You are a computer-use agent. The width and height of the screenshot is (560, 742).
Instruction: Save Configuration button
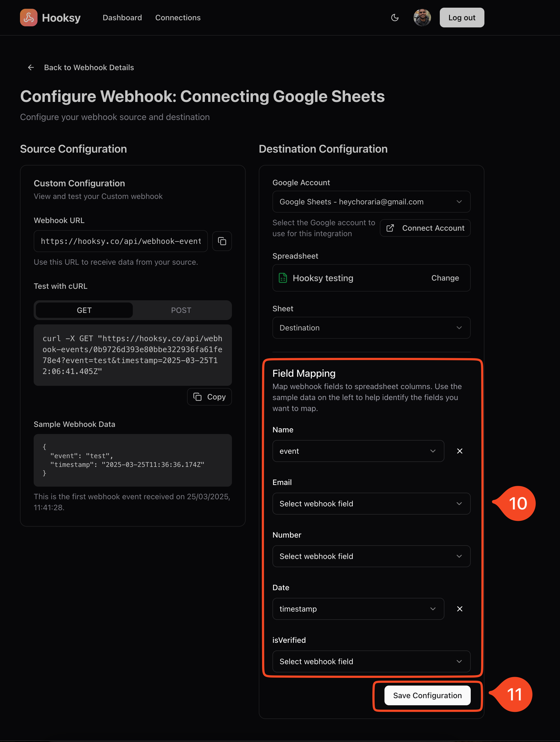427,695
